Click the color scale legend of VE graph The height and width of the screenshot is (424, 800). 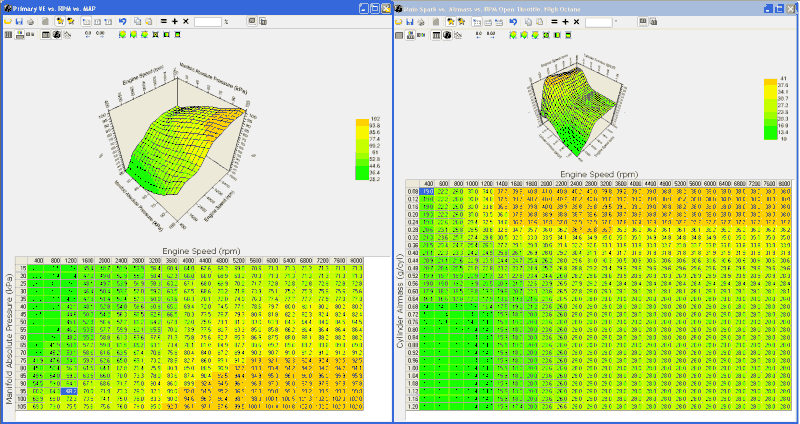click(x=361, y=150)
